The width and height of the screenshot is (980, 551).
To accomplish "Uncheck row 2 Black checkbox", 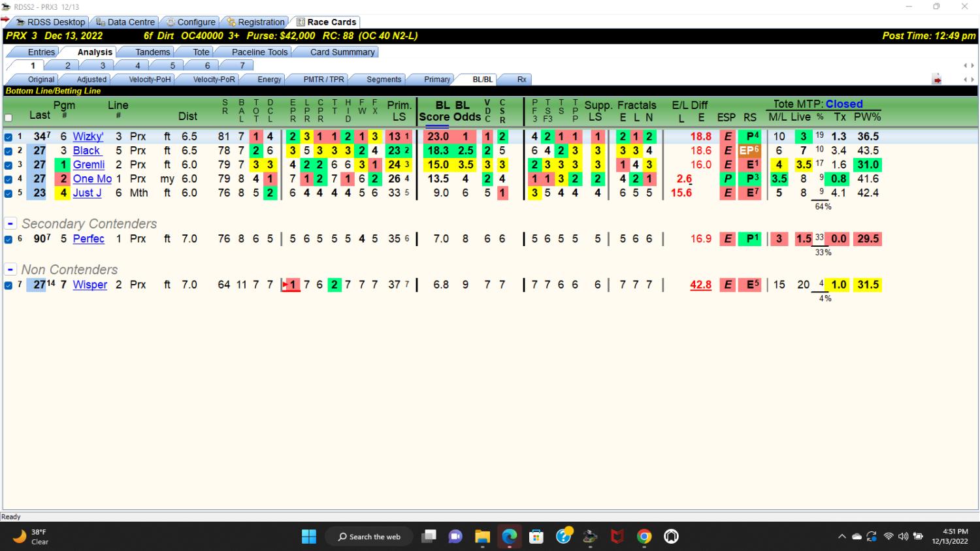I will [x=8, y=151].
